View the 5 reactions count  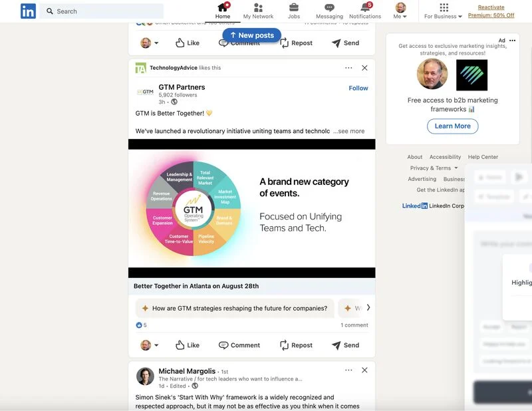click(x=141, y=325)
